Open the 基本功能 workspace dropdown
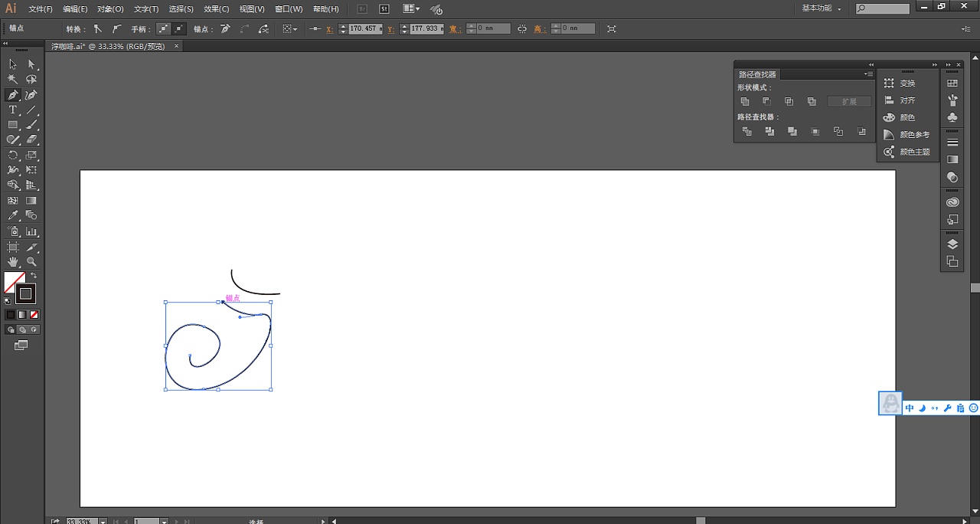Screen dimensions: 980x524 822,8
